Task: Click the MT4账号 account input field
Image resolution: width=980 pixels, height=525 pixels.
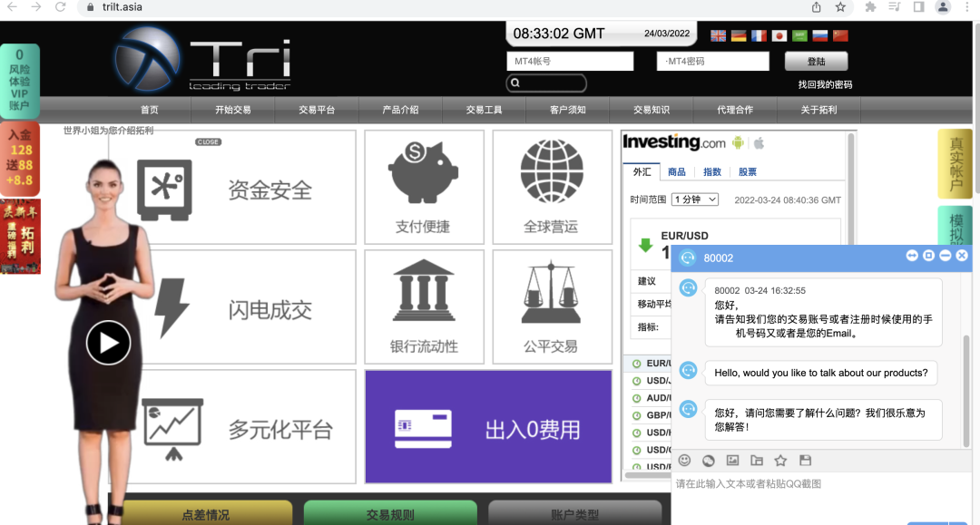Action: tap(570, 61)
